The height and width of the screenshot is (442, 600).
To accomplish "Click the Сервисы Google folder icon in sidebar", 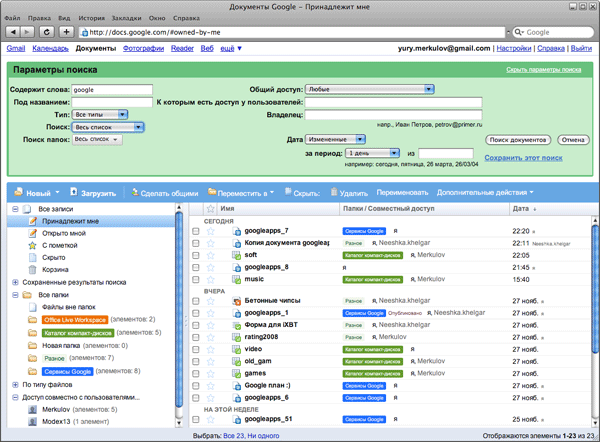I will click(x=33, y=371).
